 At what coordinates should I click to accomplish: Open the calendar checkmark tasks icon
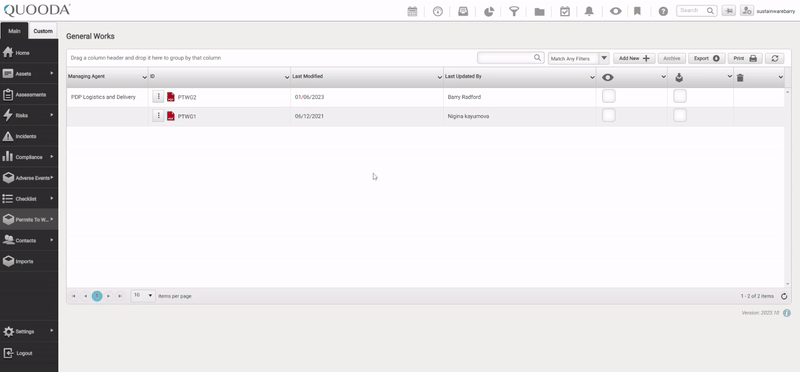click(x=565, y=11)
